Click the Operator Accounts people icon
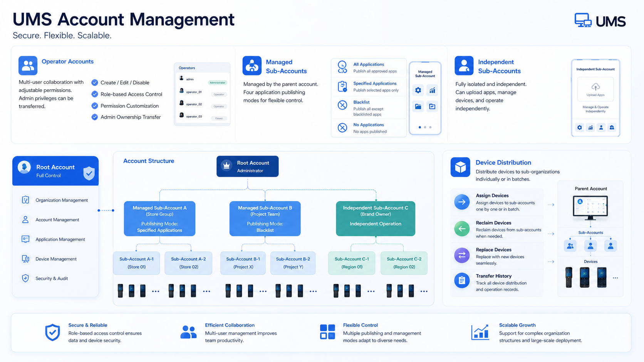Viewport: 644px width, 362px height. pyautogui.click(x=28, y=65)
